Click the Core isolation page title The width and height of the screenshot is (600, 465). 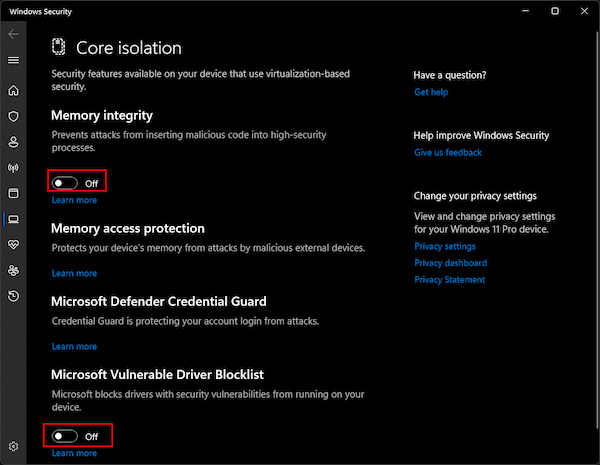click(129, 48)
